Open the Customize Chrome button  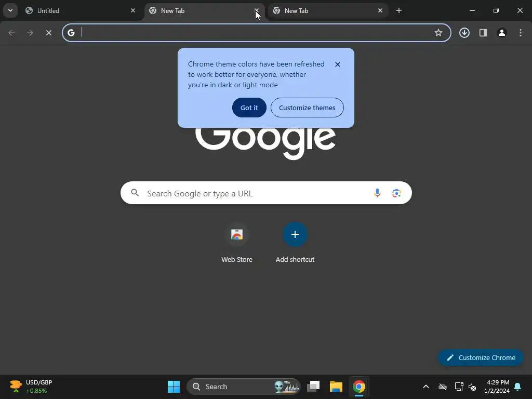(x=481, y=357)
